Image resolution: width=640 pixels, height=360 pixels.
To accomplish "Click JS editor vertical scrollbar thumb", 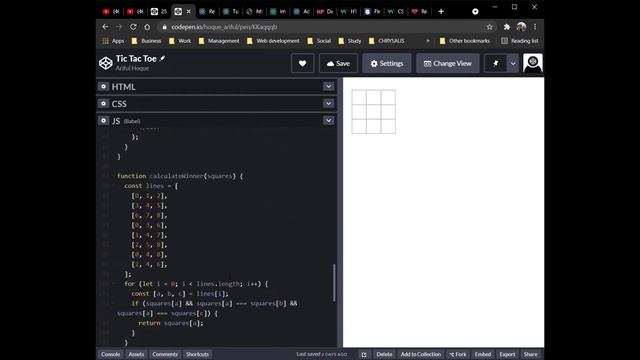I will pyautogui.click(x=334, y=283).
